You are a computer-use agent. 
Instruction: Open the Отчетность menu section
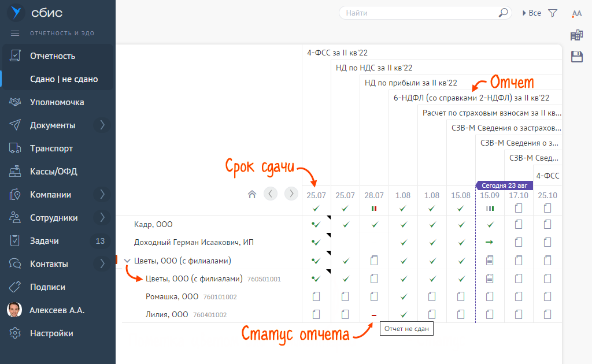point(53,56)
